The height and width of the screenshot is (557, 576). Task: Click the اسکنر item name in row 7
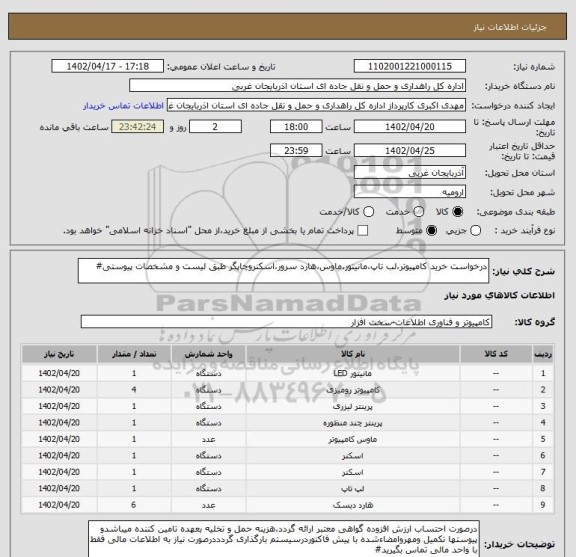tap(353, 472)
